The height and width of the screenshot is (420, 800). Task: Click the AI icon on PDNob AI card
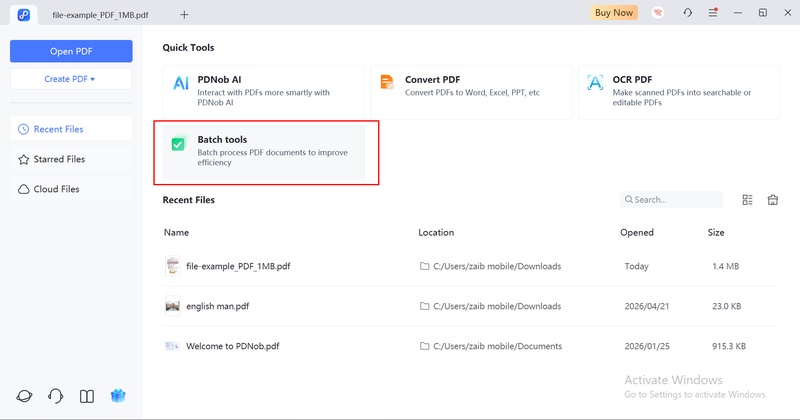tap(181, 83)
